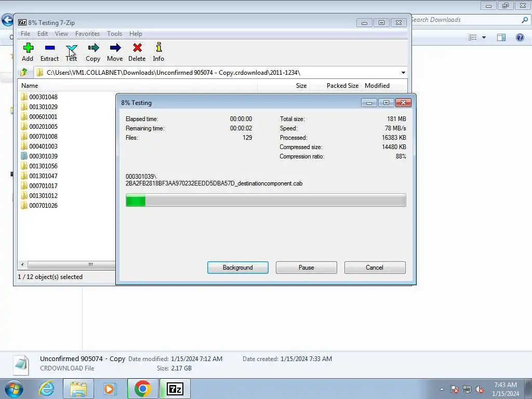Click Size 2.17 GB in details pane
This screenshot has height=399, width=532.
click(x=181, y=368)
